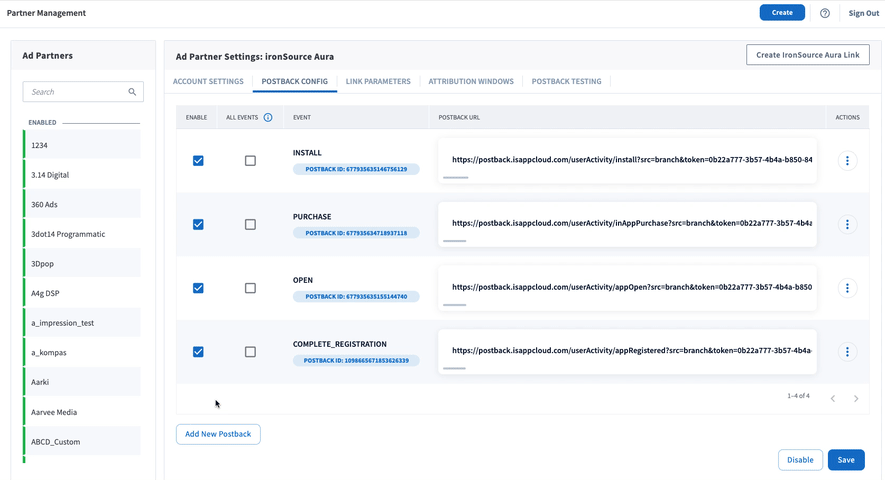885x480 pixels.
Task: Open the Attribution Windows tab
Action: coord(471,81)
